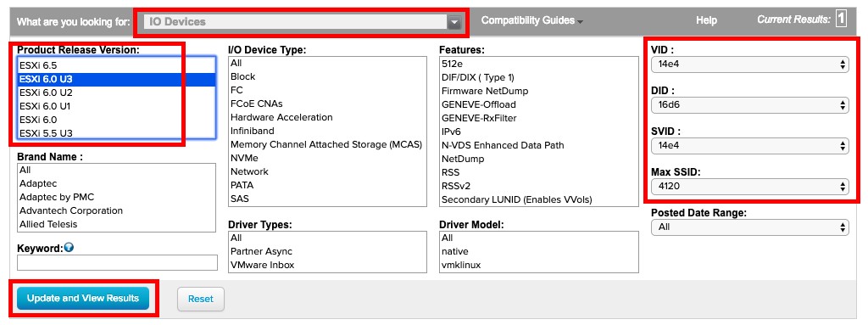Open the Max SSID dropdown
This screenshot has height=325, width=868.
[750, 187]
